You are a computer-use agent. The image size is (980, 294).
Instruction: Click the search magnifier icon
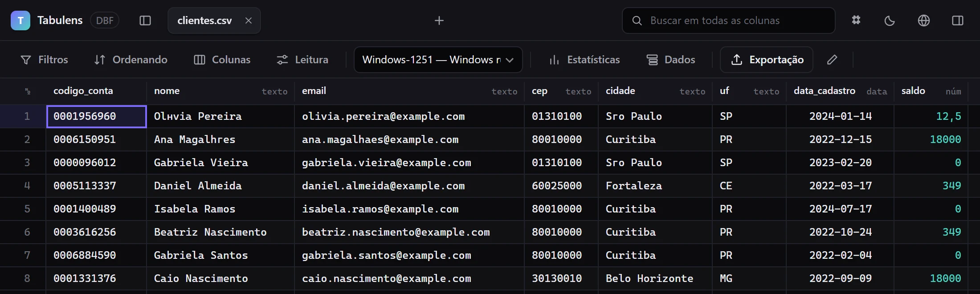click(637, 20)
